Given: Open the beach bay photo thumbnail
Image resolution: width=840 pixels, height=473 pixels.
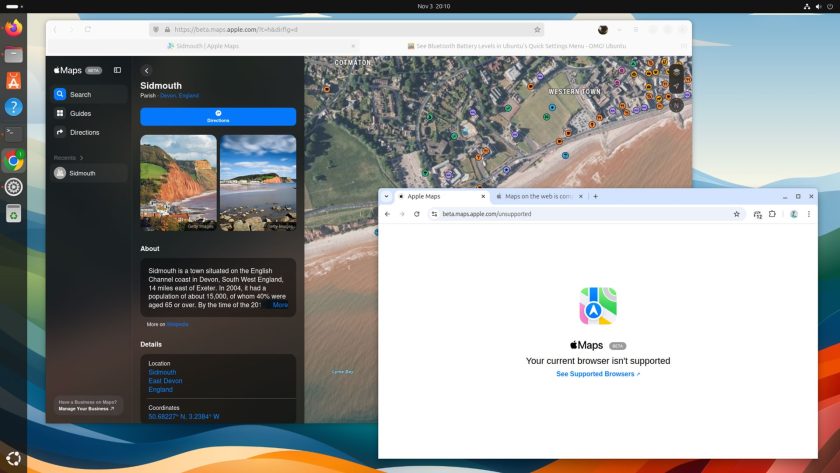Looking at the screenshot, I should point(258,183).
